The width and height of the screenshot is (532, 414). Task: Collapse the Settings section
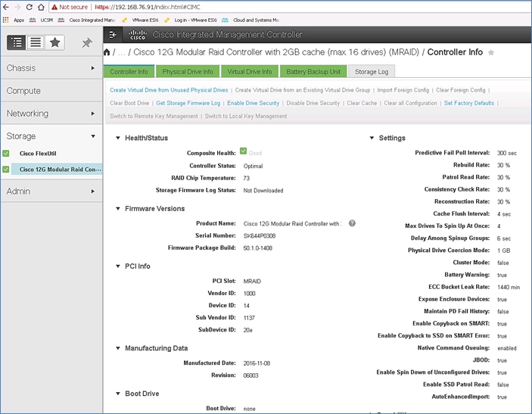click(372, 138)
